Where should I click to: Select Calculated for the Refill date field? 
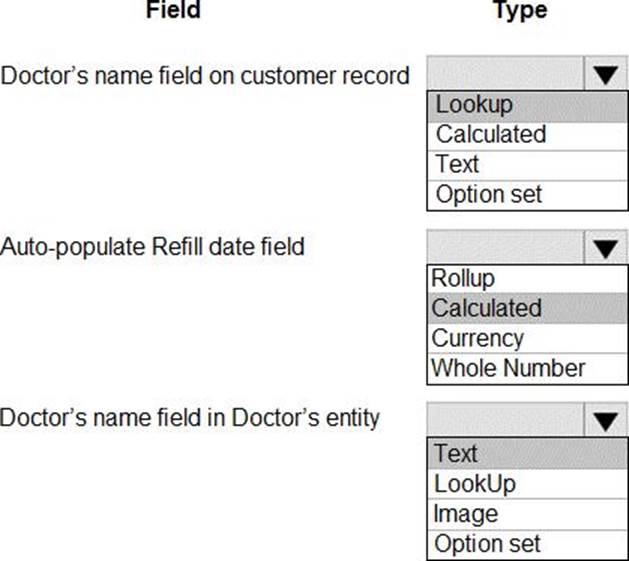(x=486, y=308)
